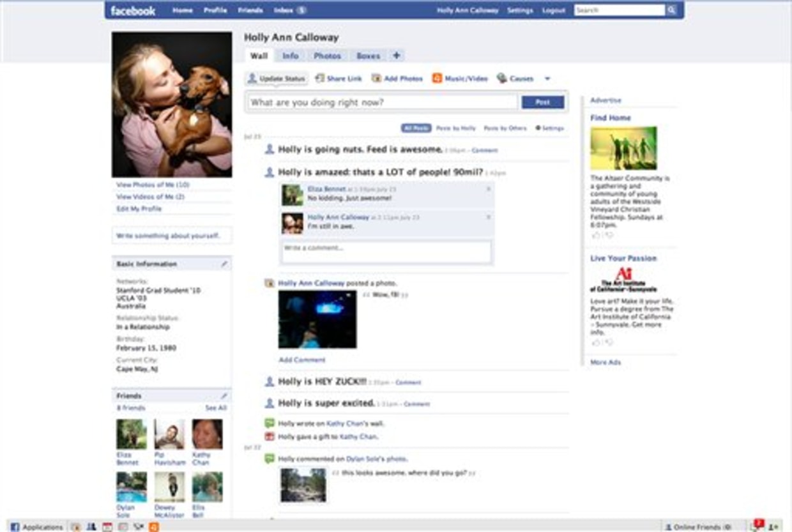Viewport: 792px width, 532px height.
Task: Click Edit My Profile link
Action: (139, 209)
